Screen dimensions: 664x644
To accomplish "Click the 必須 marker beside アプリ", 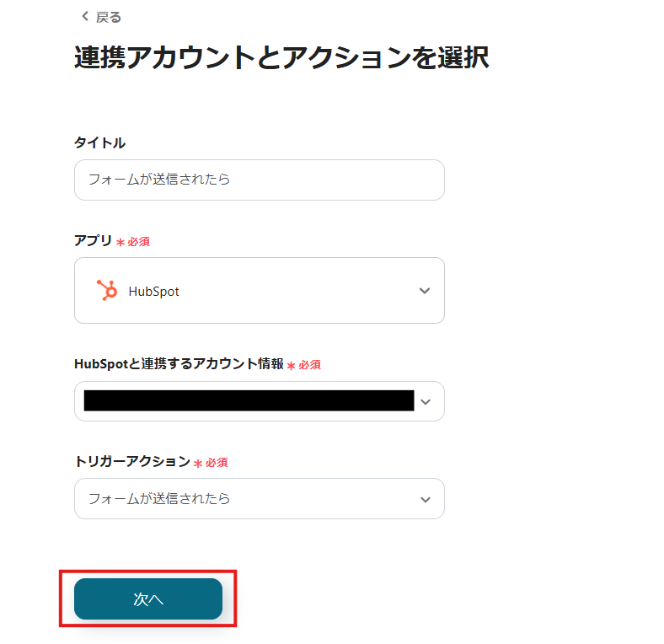I will click(x=138, y=242).
